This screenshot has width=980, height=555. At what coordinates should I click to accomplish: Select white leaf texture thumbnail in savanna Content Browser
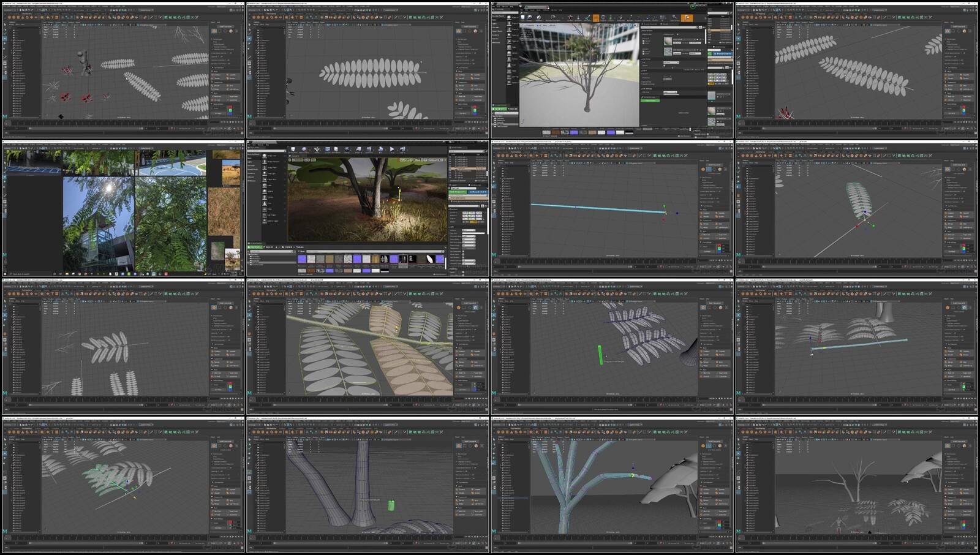pos(431,259)
